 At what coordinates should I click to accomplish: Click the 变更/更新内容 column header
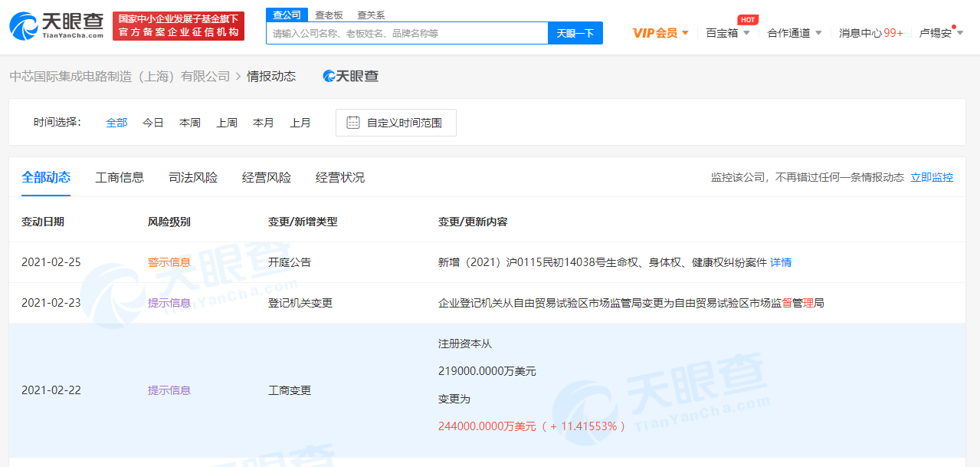[473, 222]
